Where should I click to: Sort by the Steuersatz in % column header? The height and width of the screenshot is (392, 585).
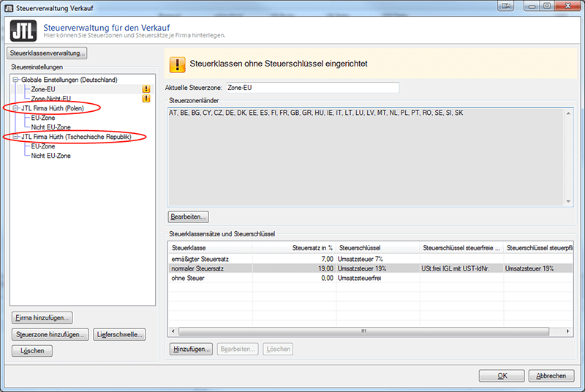point(295,248)
